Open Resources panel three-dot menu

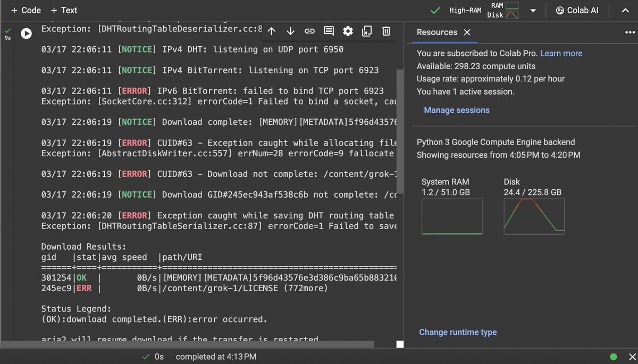(630, 32)
